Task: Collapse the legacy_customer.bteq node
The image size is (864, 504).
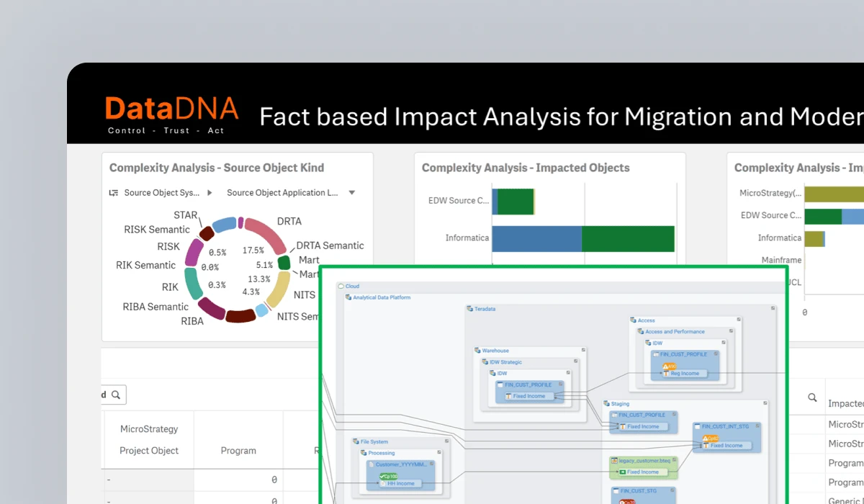Action: [674, 459]
